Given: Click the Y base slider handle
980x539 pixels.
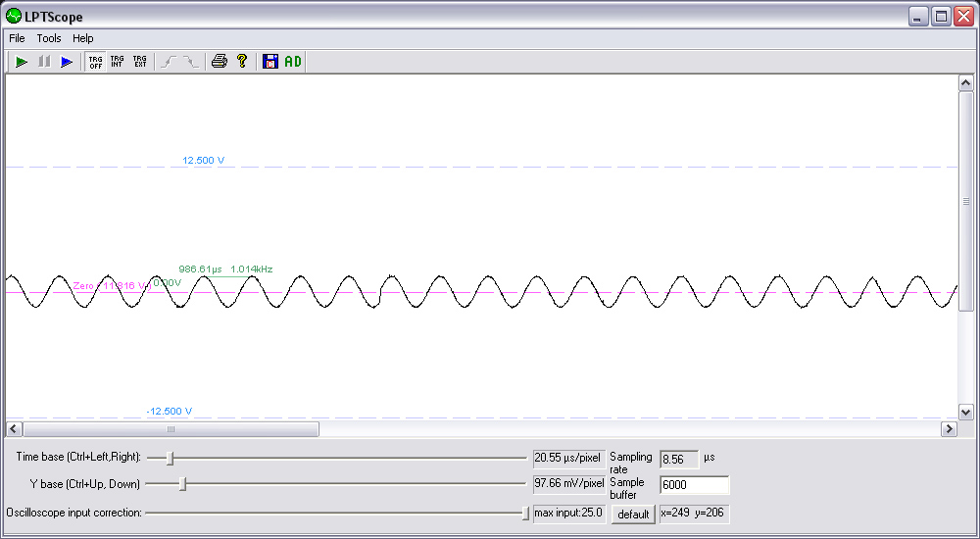Looking at the screenshot, I should (183, 484).
